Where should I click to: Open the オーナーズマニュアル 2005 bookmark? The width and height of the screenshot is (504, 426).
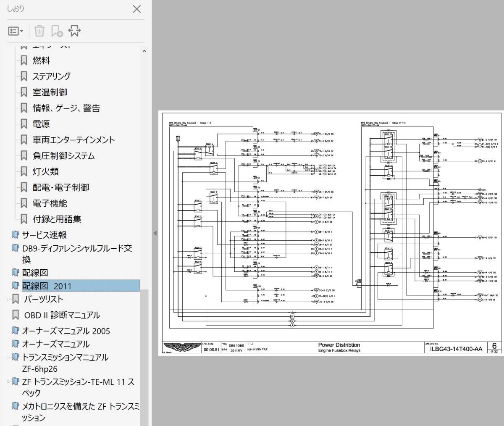pos(66,331)
